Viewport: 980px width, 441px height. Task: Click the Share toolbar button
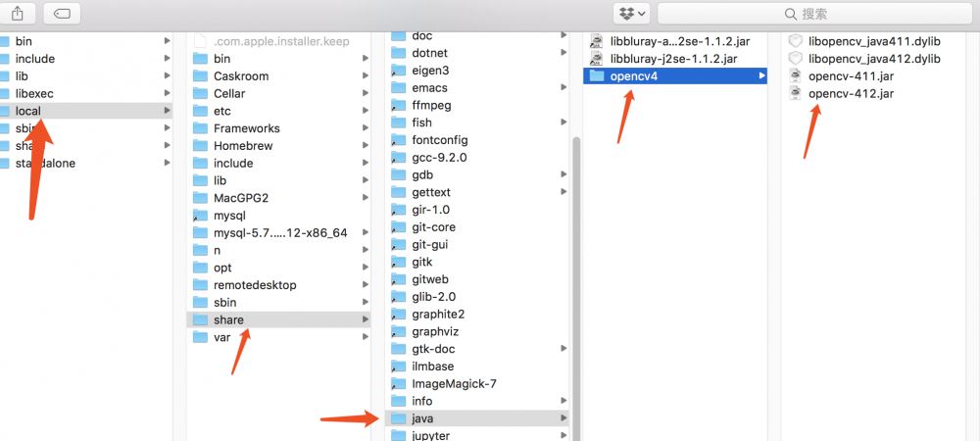click(18, 13)
